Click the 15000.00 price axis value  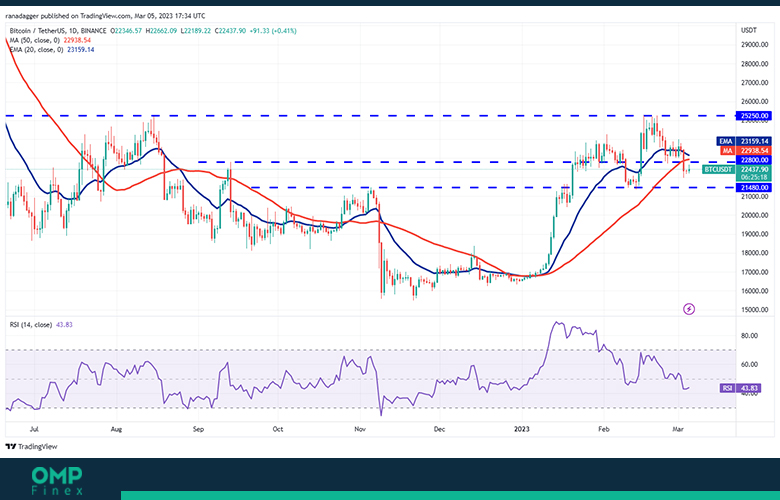pos(755,310)
